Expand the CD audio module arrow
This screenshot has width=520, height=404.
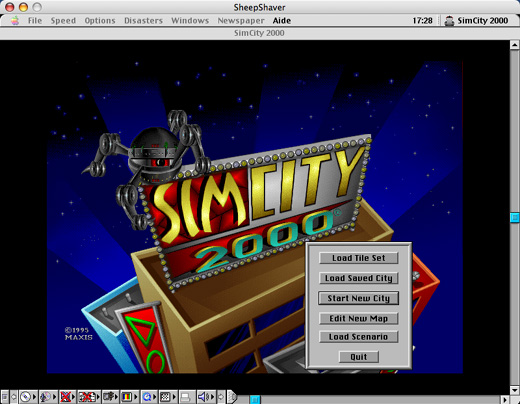point(34,397)
